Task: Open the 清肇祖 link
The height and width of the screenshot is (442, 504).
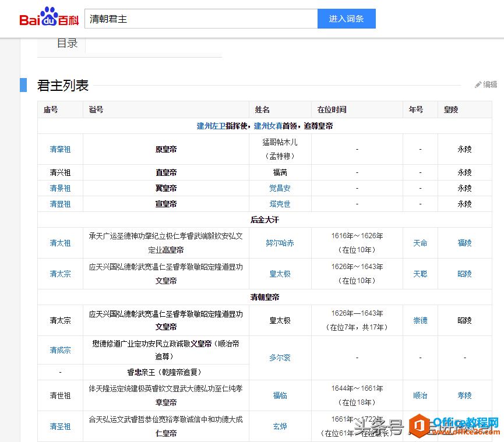Action: click(60, 149)
